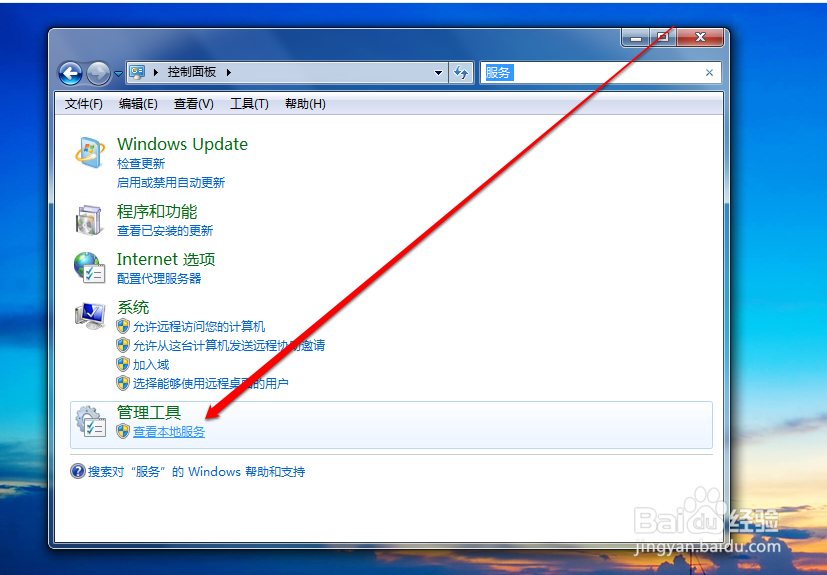This screenshot has height=575, width=827.
Task: Click the Forward navigation arrow button
Action: tap(98, 73)
